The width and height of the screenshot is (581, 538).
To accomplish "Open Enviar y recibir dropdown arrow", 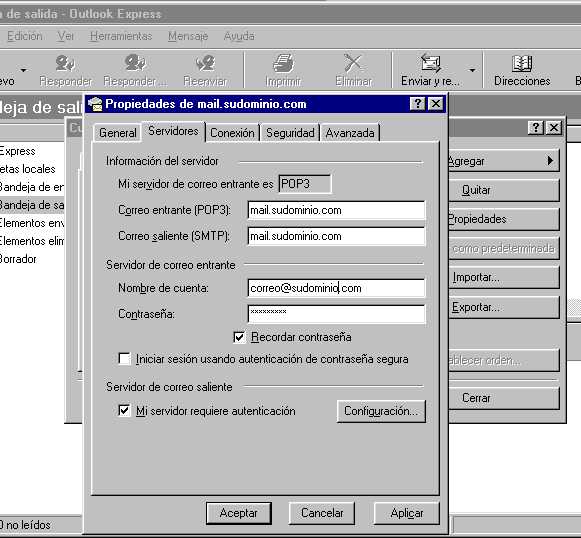I will (472, 70).
